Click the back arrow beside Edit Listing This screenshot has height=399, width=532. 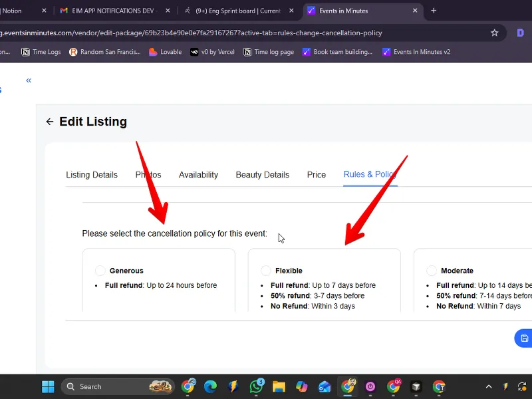49,122
